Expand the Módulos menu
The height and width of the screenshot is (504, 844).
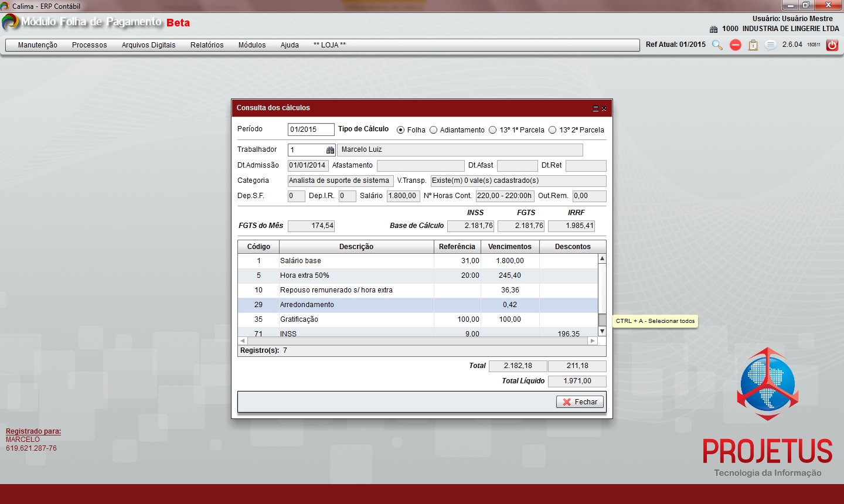pyautogui.click(x=252, y=45)
